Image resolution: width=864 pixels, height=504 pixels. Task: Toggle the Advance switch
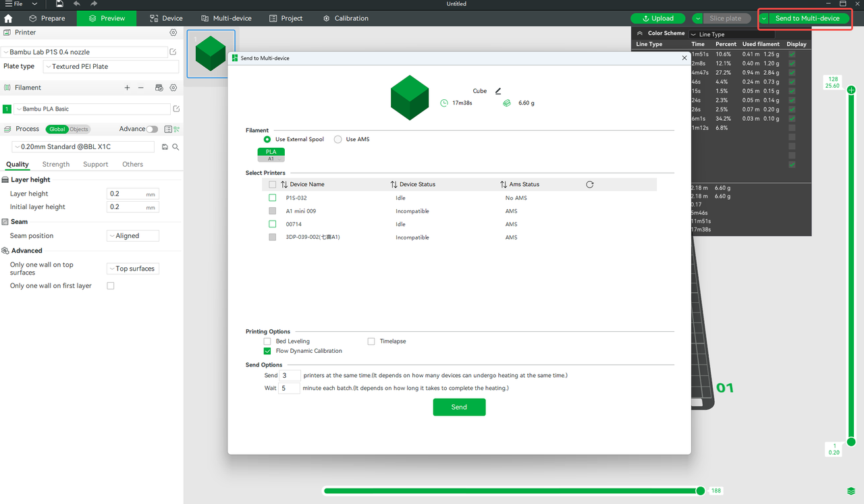coord(152,129)
